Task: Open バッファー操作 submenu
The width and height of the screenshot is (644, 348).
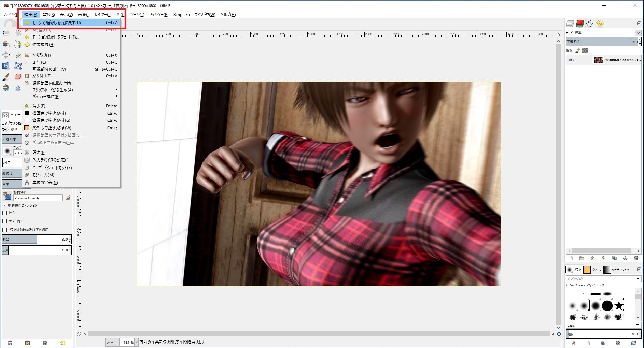Action: tap(71, 97)
